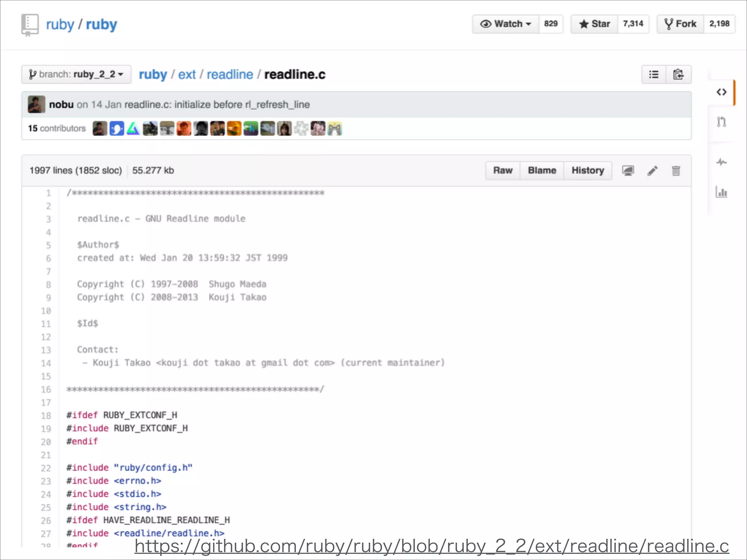The width and height of the screenshot is (747, 560).
Task: Click line number 18
Action: [x=46, y=416]
